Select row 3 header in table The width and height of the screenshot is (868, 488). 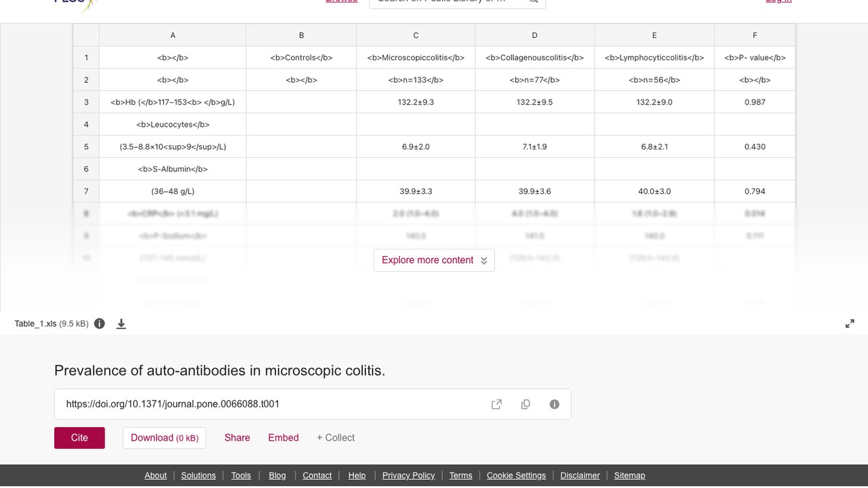click(86, 102)
